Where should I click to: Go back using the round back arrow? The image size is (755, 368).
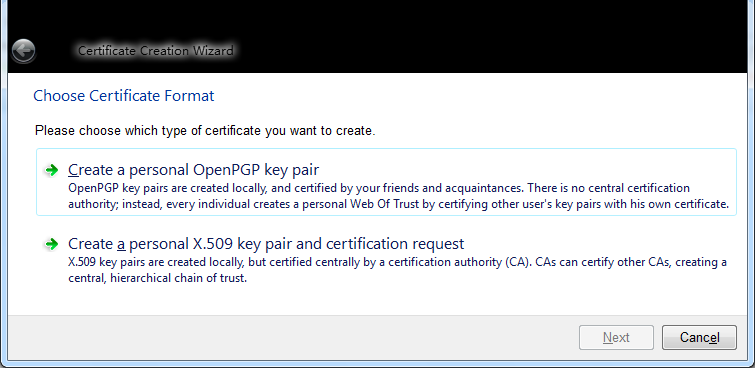tap(23, 51)
